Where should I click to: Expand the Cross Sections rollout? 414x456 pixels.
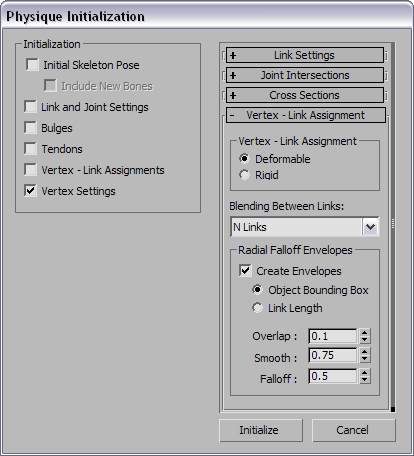click(x=305, y=95)
